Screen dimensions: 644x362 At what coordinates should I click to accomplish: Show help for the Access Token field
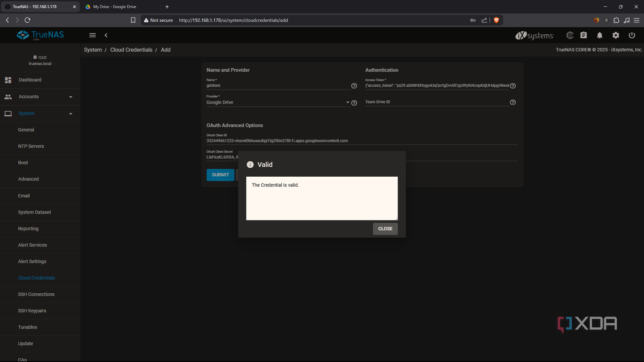513,86
